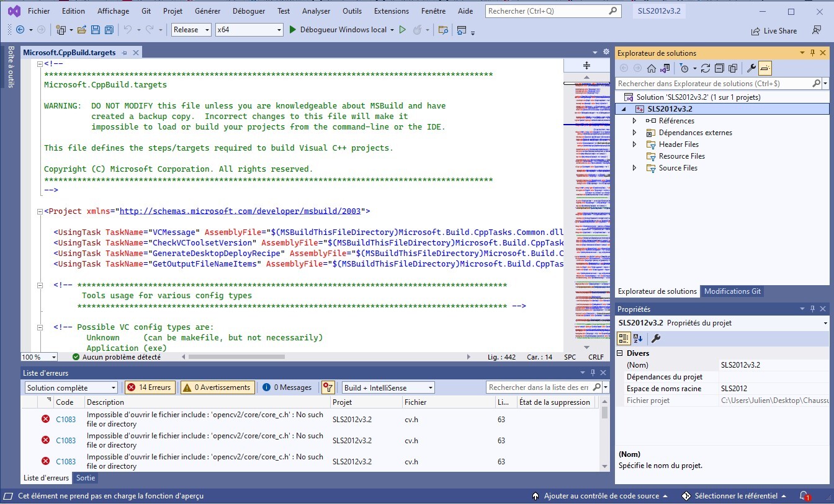This screenshot has height=504, width=834.
Task: Start without debugging using the outlined play icon
Action: click(403, 30)
